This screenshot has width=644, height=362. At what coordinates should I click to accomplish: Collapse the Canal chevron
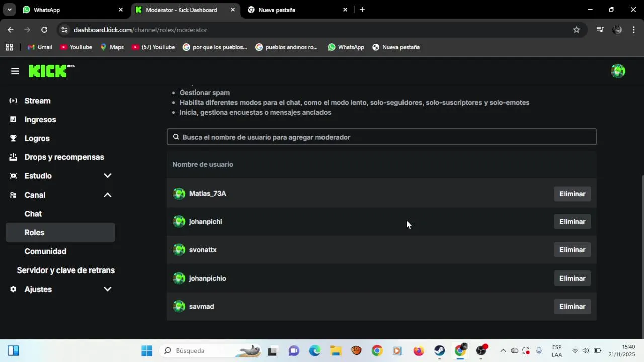[107, 195]
